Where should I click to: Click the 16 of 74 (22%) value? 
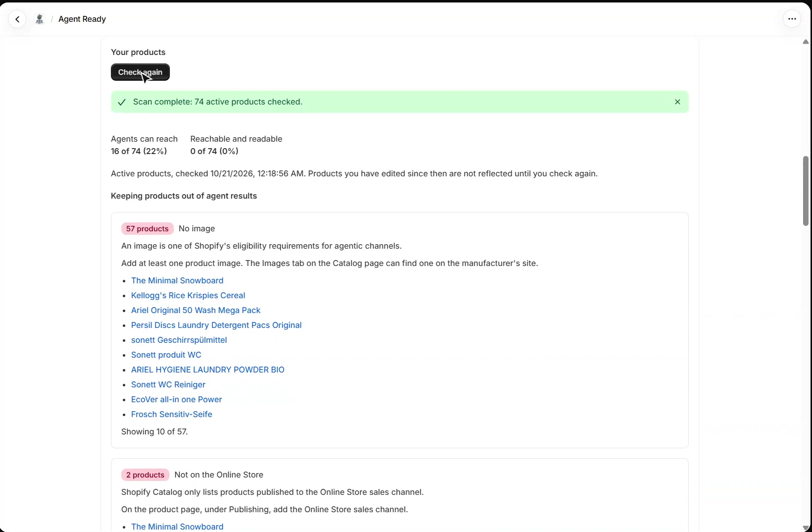pos(139,151)
